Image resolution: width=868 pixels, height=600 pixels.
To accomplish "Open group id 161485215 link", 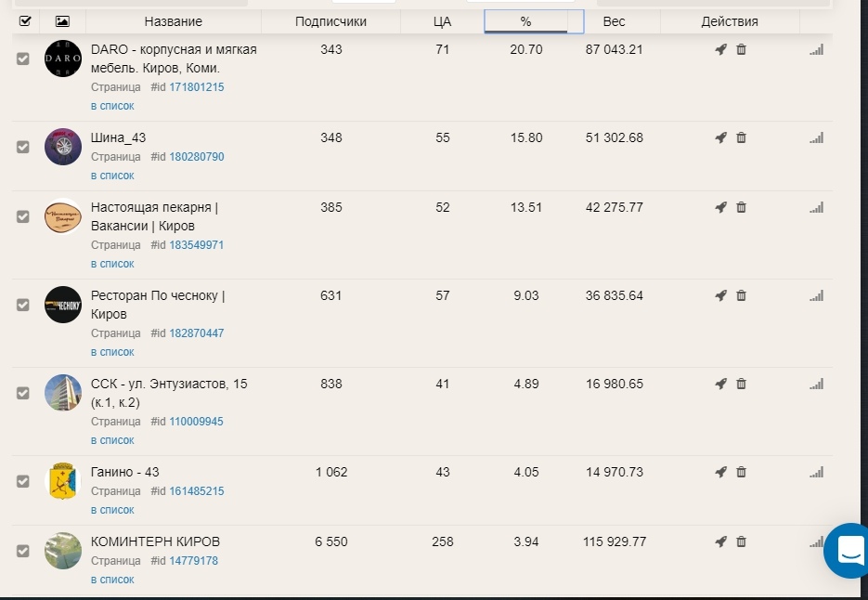I will click(197, 490).
